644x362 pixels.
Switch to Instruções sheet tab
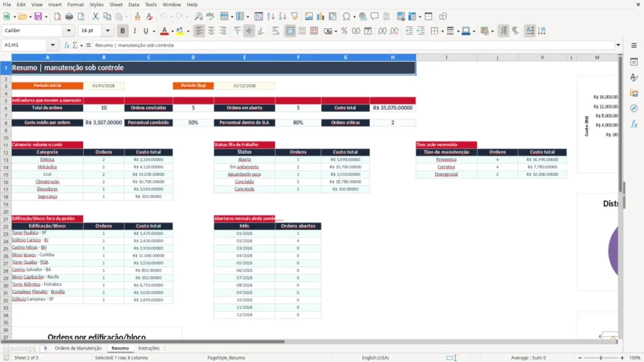pos(148,348)
